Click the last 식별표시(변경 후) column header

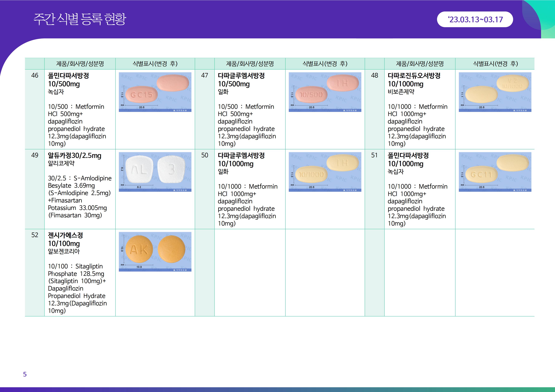click(495, 64)
